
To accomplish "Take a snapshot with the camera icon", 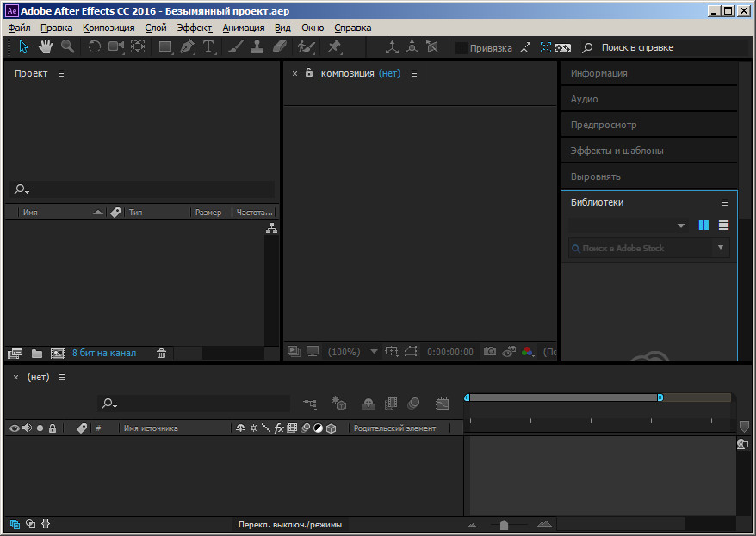I will [x=490, y=352].
